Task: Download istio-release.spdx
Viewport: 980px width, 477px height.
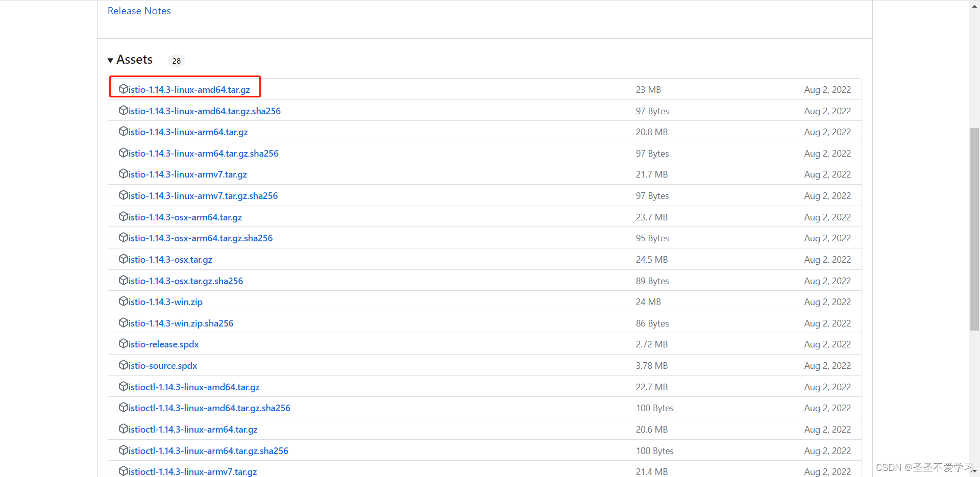Action: (x=163, y=344)
